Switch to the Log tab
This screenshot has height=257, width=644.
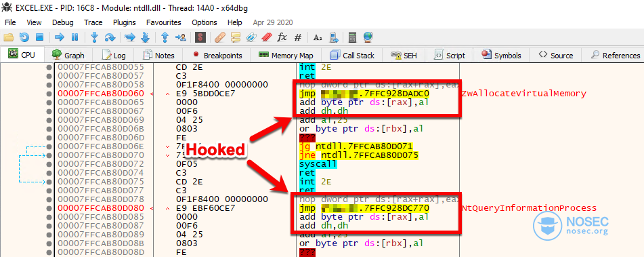(x=114, y=55)
